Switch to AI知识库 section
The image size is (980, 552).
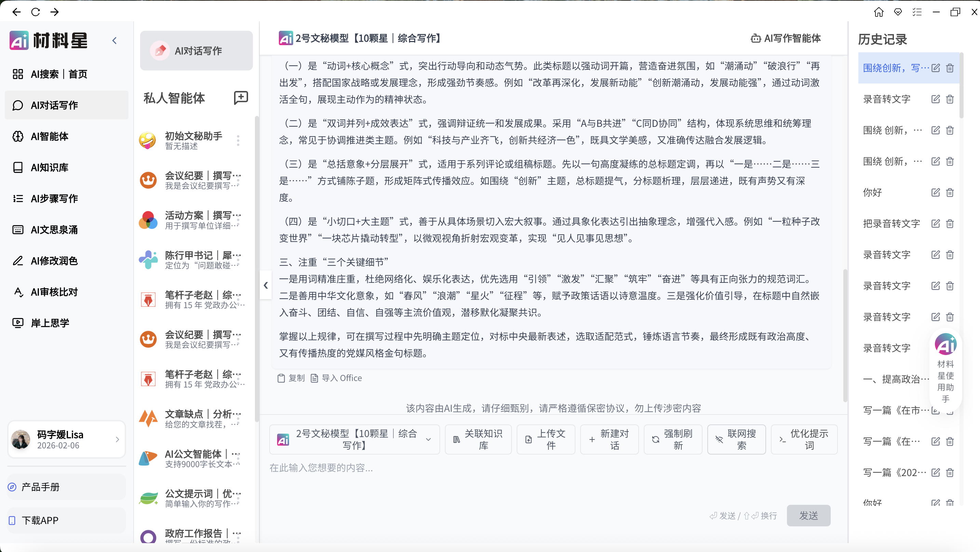50,167
